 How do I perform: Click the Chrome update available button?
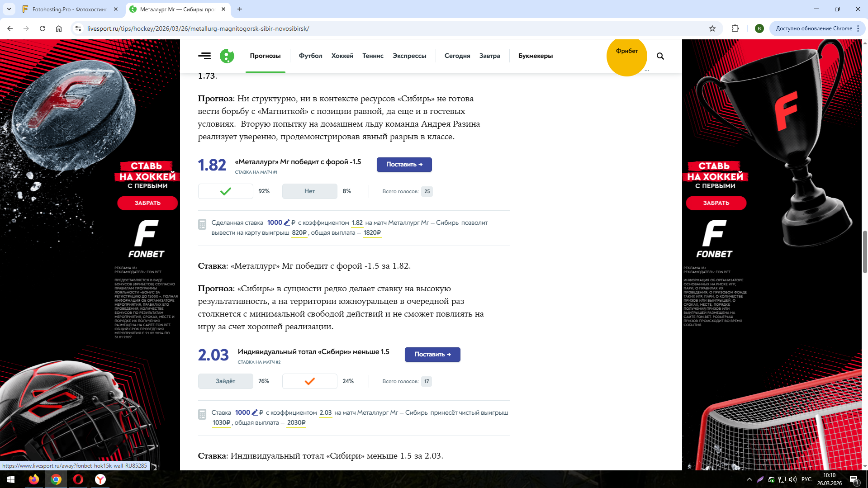coord(817,28)
